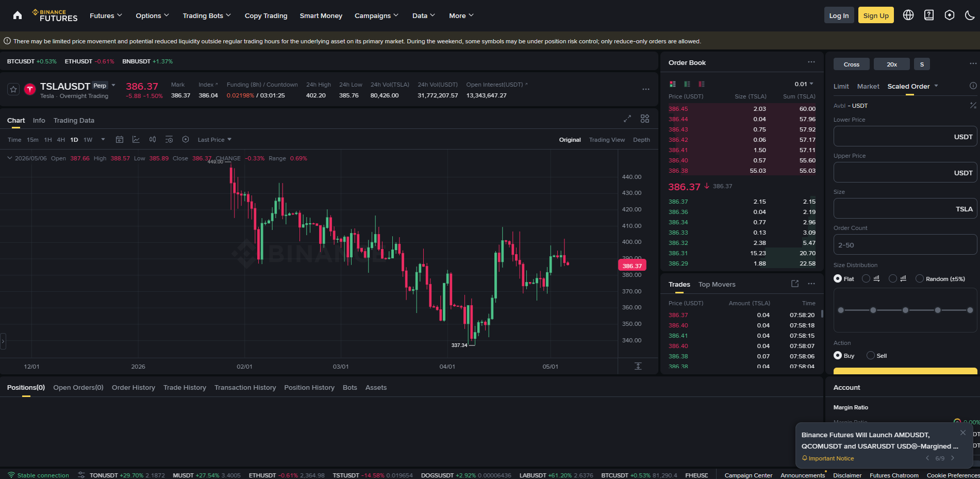
Task: Click the Sign Up button
Action: coord(876,15)
